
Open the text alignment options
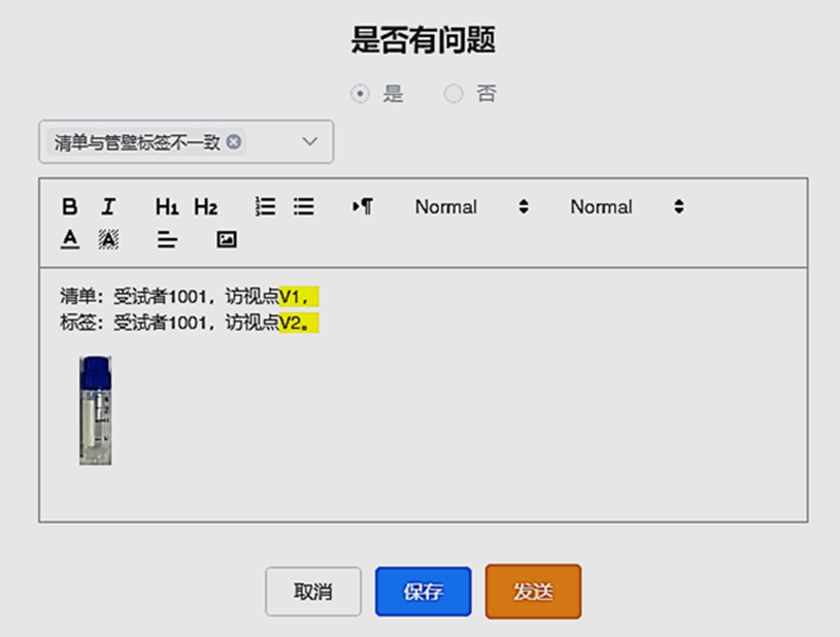167,239
